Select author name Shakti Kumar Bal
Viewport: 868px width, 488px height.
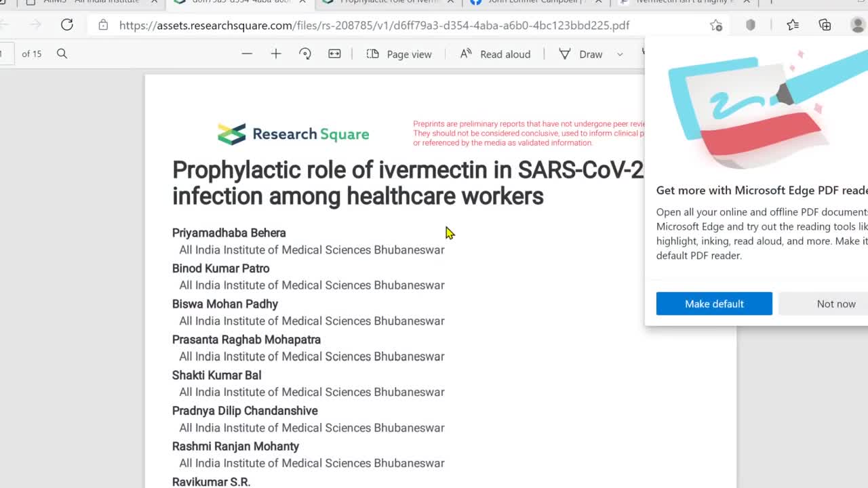tap(216, 375)
